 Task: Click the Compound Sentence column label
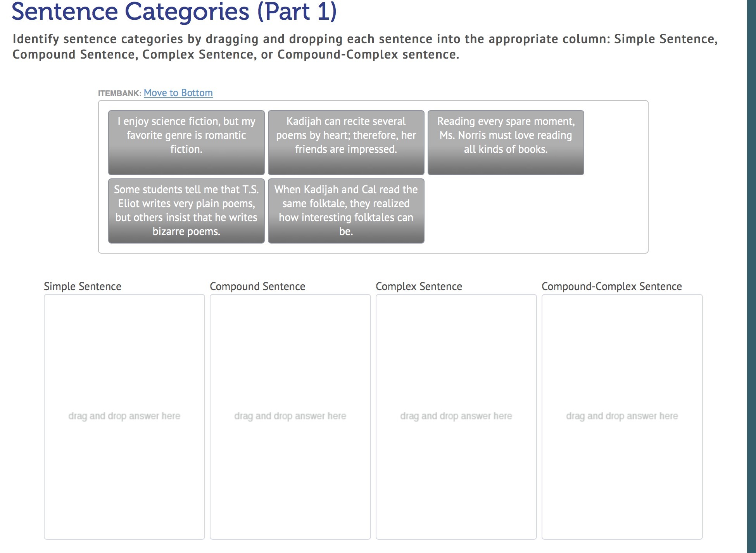pos(257,287)
